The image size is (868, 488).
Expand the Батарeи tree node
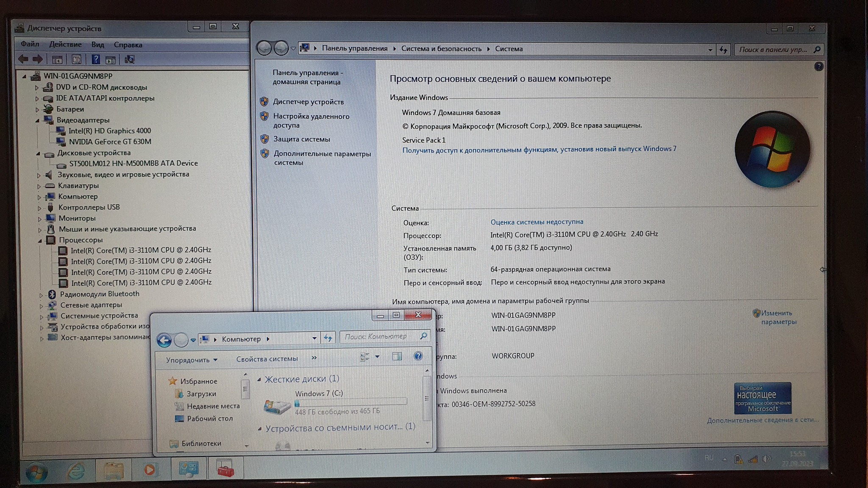pyautogui.click(x=37, y=109)
